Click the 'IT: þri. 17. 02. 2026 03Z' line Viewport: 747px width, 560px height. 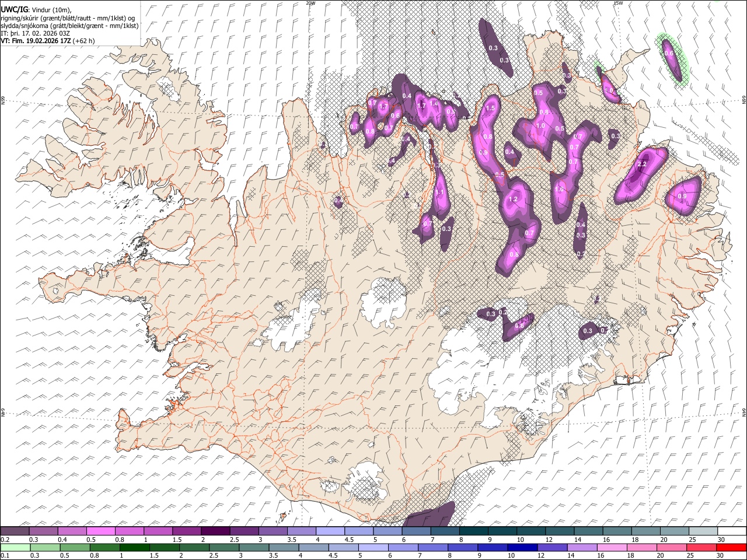click(x=35, y=33)
